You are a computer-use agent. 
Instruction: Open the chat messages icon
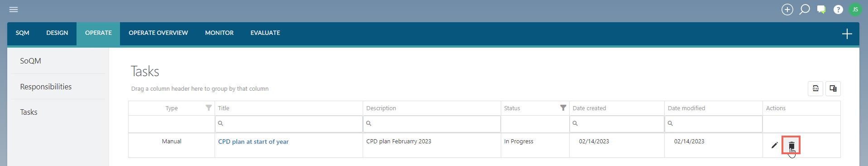coord(821,10)
